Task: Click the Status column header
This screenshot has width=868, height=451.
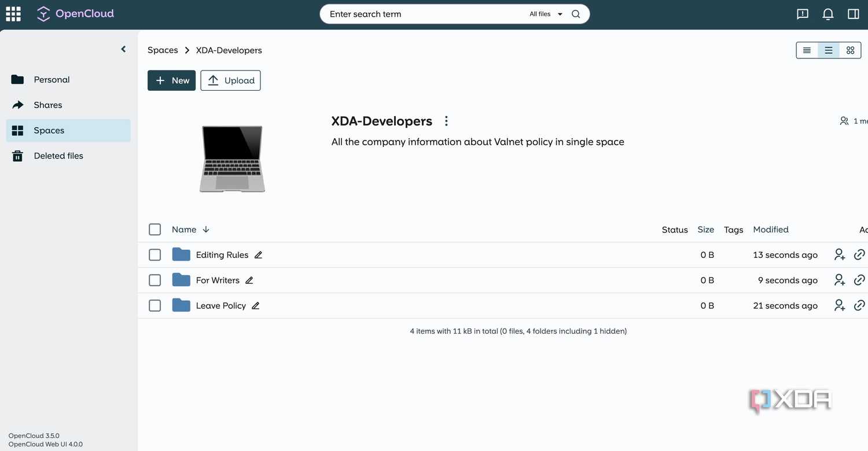Action: click(x=675, y=230)
